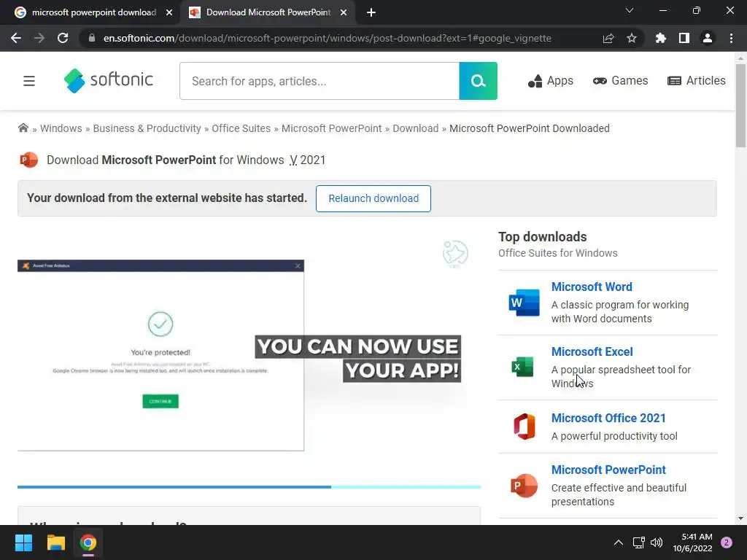Click the Microsoft PowerPoint breadcrumb link

332,128
